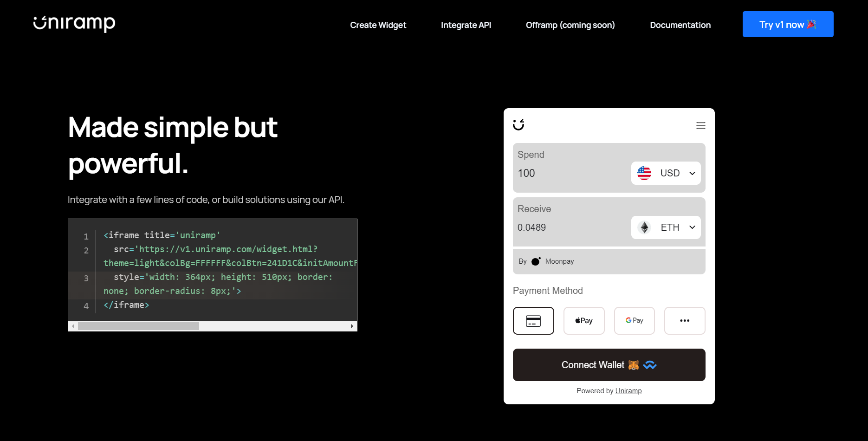
Task: Click the US flag icon
Action: [x=644, y=173]
